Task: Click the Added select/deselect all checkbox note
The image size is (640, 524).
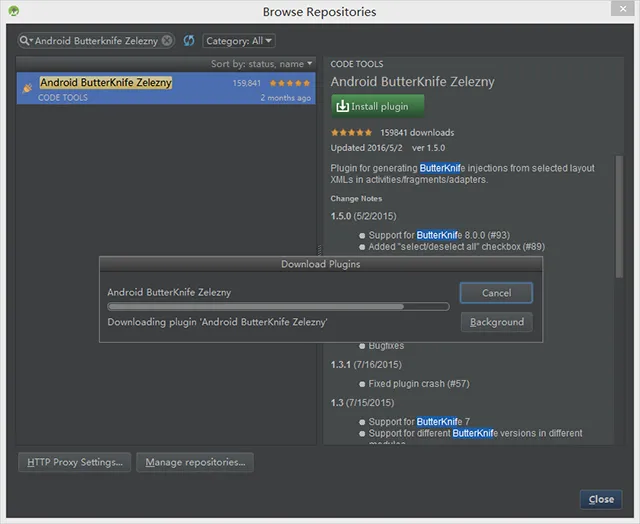Action: pos(456,246)
